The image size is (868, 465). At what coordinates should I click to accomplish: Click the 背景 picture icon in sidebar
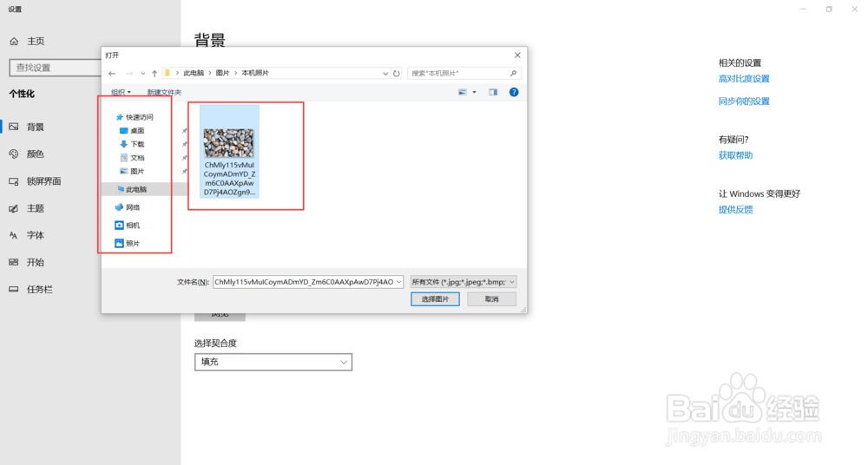14,127
